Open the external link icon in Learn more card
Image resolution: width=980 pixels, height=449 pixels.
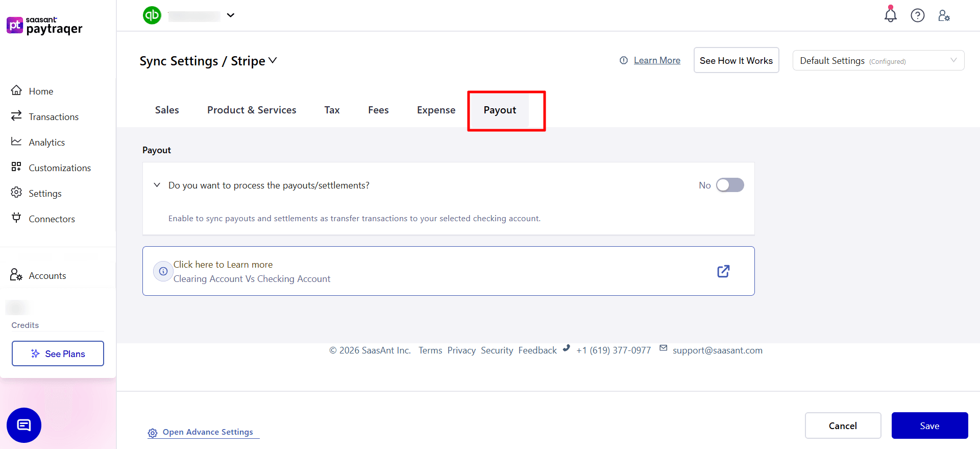pyautogui.click(x=723, y=271)
